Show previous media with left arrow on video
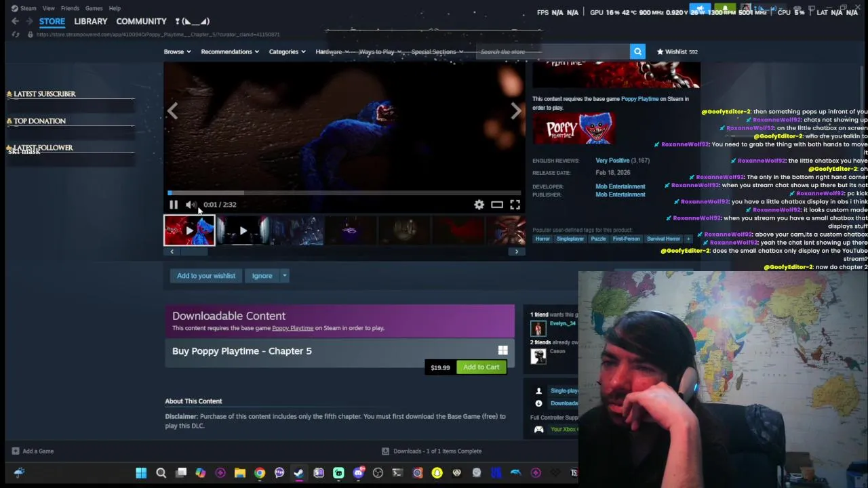Screen dimensions: 868x488 tap(173, 111)
